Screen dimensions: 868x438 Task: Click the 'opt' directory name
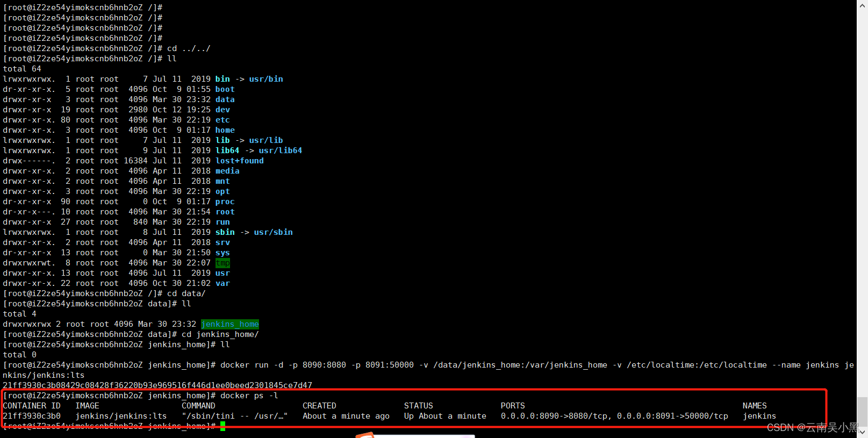tap(223, 191)
